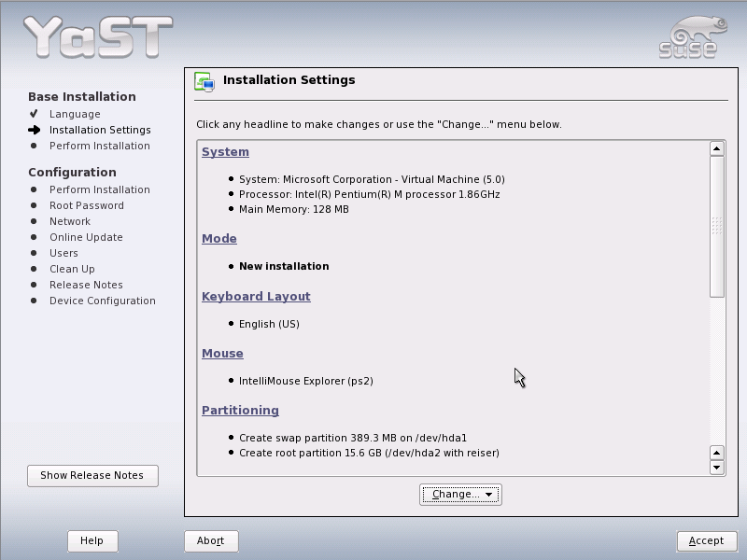Expand the Change... dropdown menu
Screen dimensions: 747x560
[460, 495]
